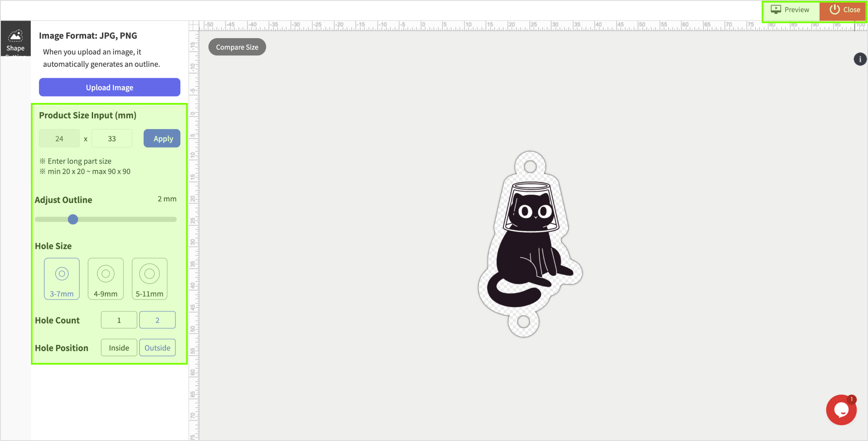The height and width of the screenshot is (441, 868).
Task: Select the 4-9mm hole size icon
Action: 105,274
